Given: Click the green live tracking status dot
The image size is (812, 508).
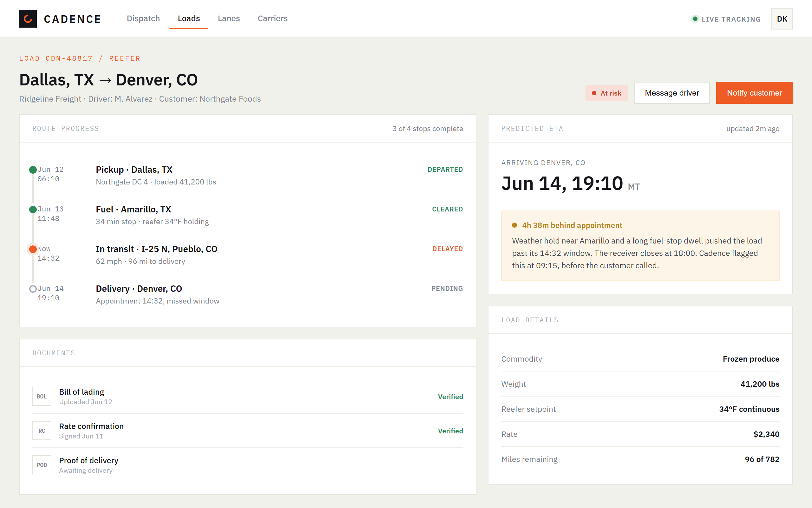Looking at the screenshot, I should click(x=695, y=19).
